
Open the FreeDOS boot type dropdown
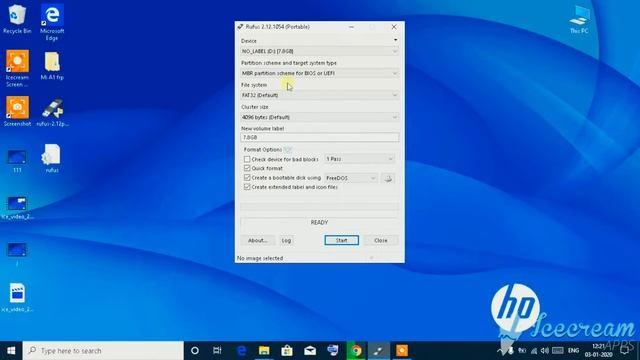(351, 178)
